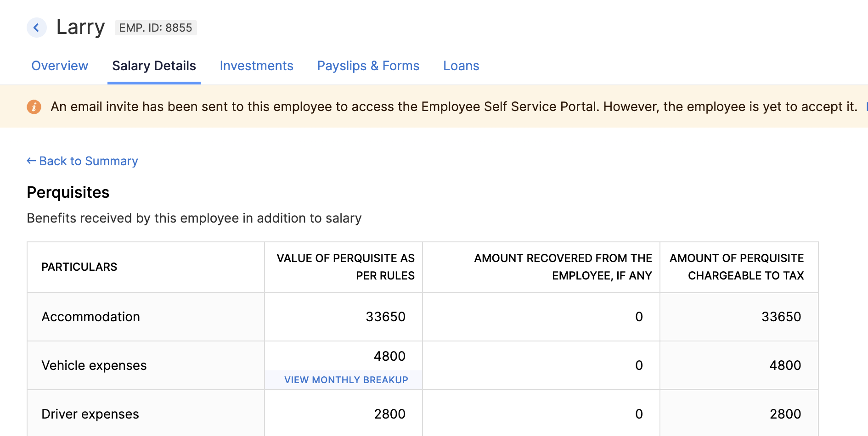Viewport: 868px width, 436px height.
Task: Click Accommodation chargeable to tax amount 33650
Action: coord(781,317)
